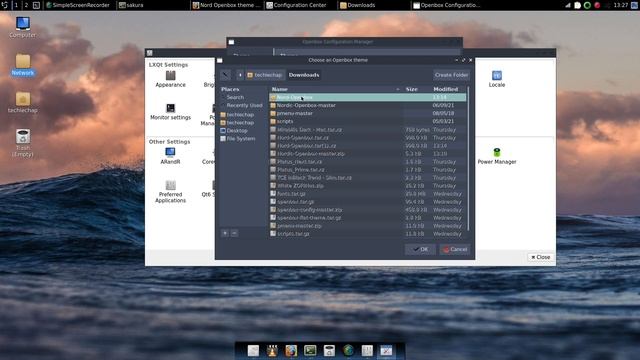This screenshot has width=640, height=360.
Task: Open the trash icon in the bottom dock
Action: point(329,351)
